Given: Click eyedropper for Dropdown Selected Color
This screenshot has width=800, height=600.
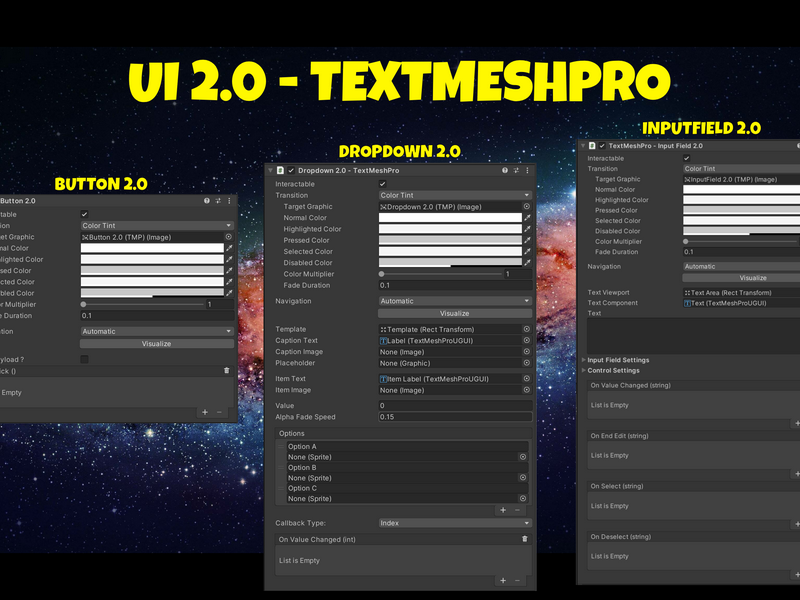Looking at the screenshot, I should pos(527,252).
